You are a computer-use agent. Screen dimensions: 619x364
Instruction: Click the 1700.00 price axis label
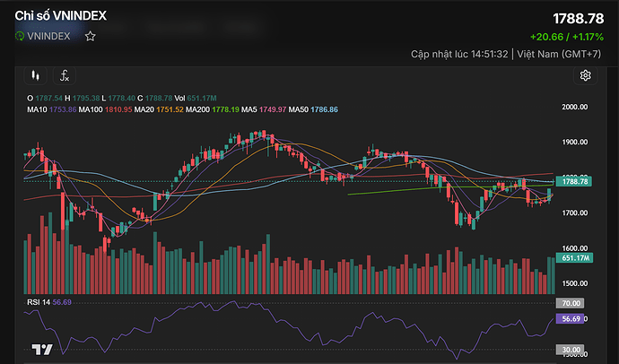pyautogui.click(x=575, y=213)
